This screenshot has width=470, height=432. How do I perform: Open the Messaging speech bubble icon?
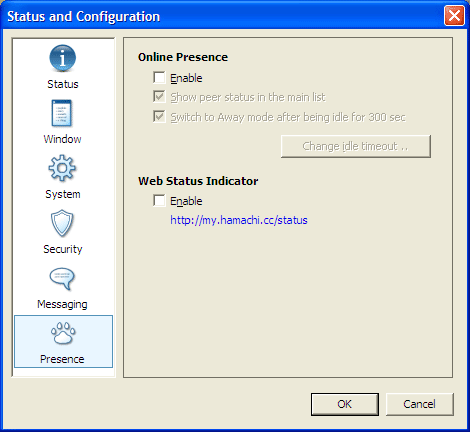click(62, 278)
